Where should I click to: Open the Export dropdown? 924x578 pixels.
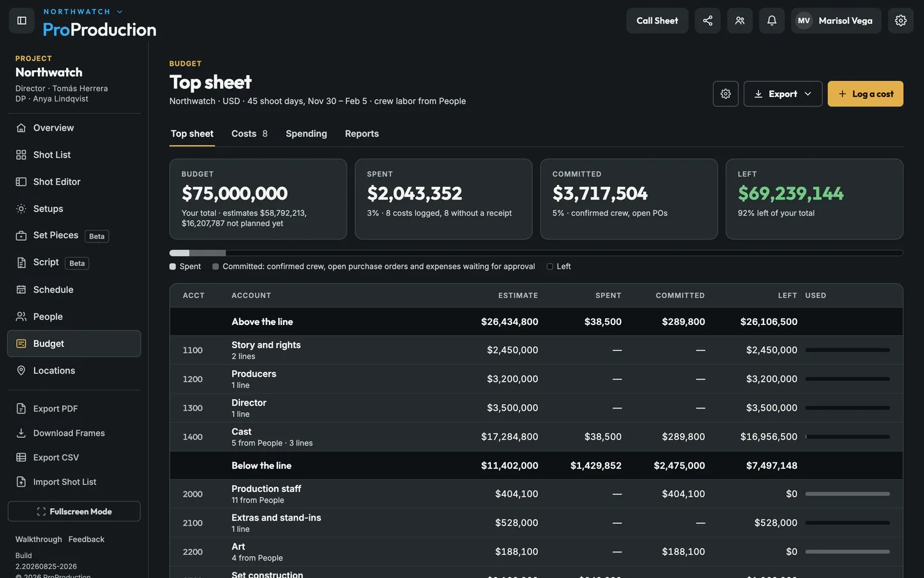[x=783, y=94]
